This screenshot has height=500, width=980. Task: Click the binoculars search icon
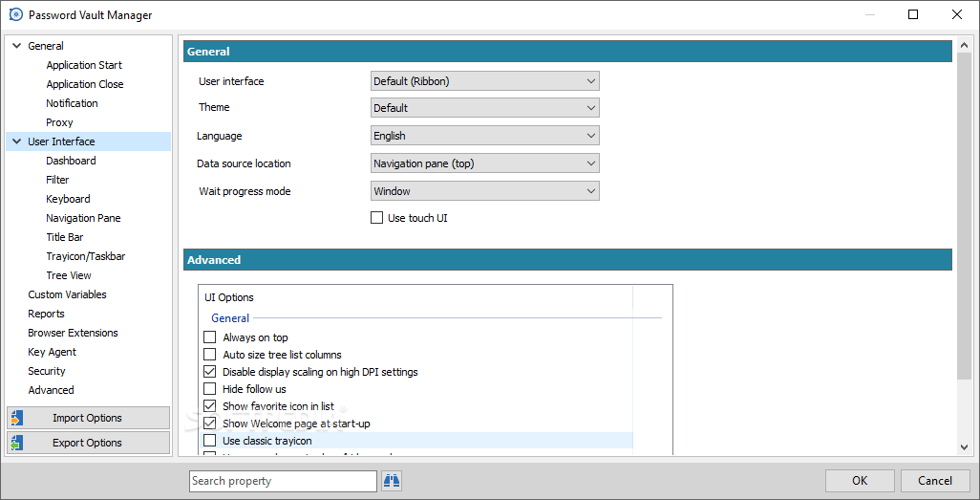pyautogui.click(x=392, y=481)
